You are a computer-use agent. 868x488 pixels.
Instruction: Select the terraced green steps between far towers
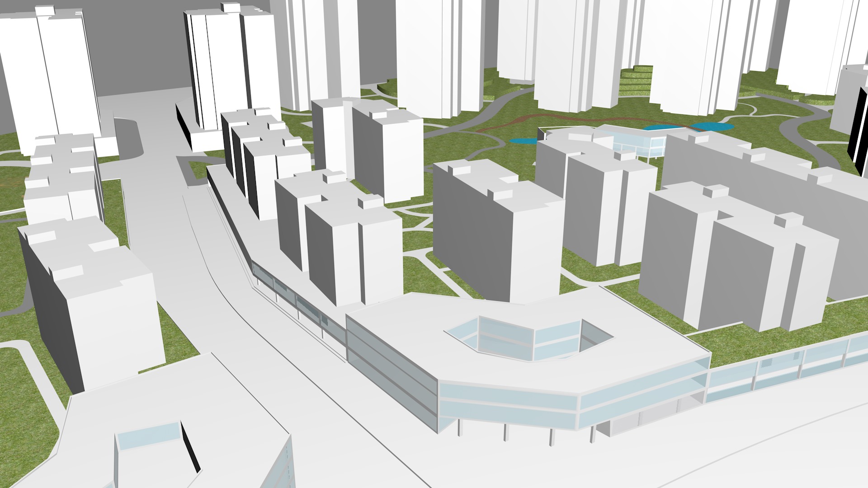[635, 80]
